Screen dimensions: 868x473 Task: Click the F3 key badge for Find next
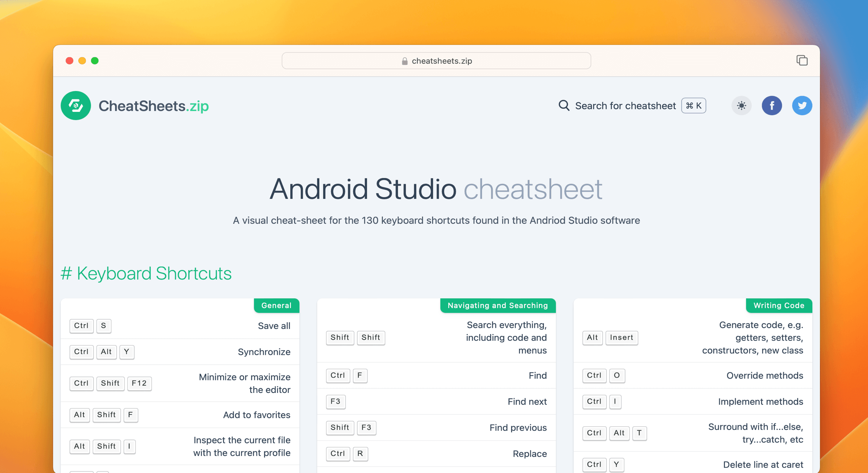click(x=336, y=401)
